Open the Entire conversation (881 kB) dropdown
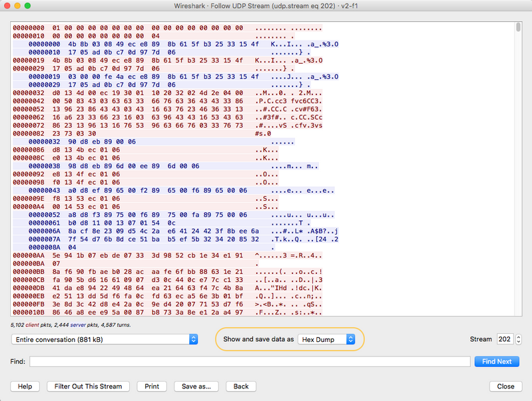 pos(105,339)
